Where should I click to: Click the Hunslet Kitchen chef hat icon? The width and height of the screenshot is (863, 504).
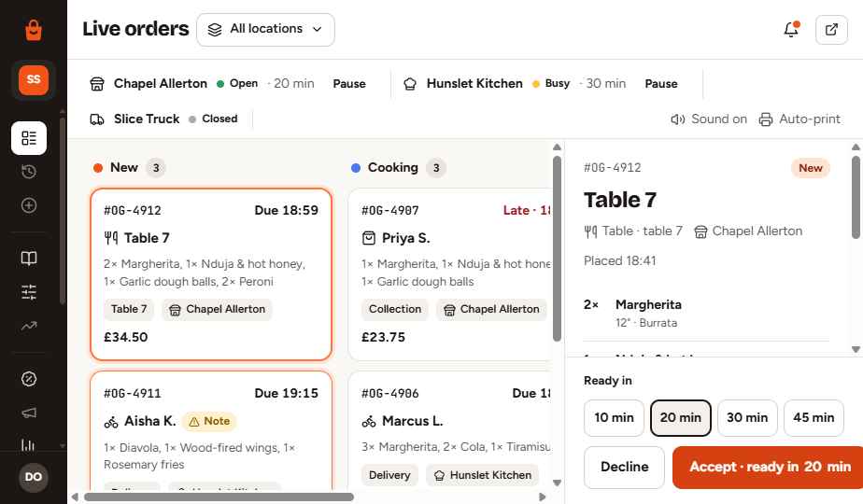click(410, 84)
